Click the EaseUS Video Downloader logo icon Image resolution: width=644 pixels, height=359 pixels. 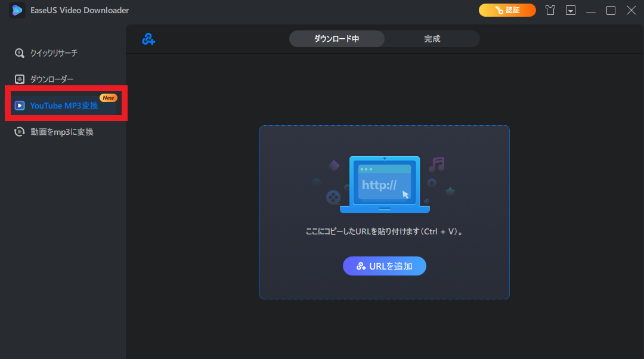click(17, 10)
